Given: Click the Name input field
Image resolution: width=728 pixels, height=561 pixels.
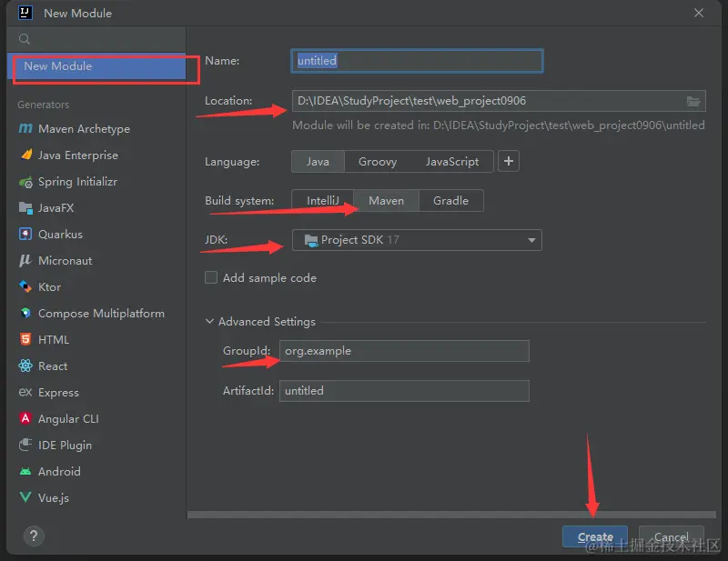Looking at the screenshot, I should pos(417,61).
